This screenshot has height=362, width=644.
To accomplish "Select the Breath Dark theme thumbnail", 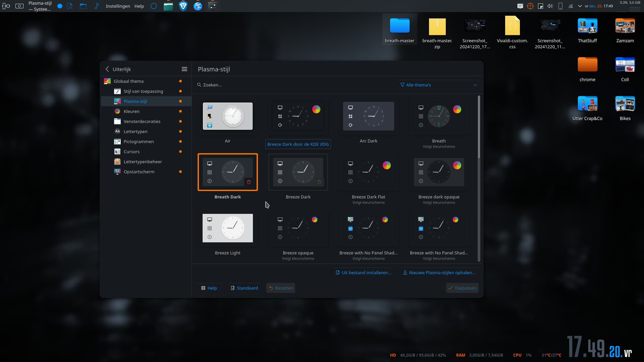I will pos(228,172).
